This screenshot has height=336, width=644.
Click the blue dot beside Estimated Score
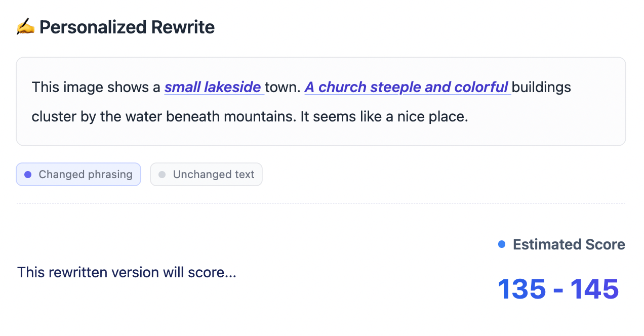pos(502,244)
